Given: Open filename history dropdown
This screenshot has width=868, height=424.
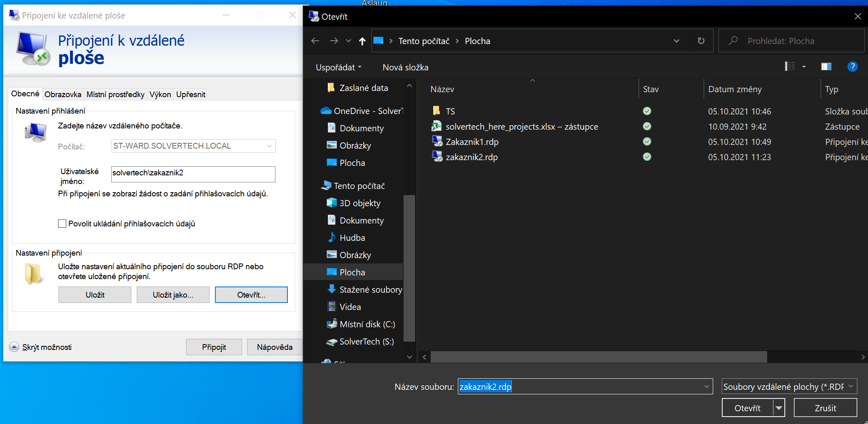Looking at the screenshot, I should tap(707, 387).
